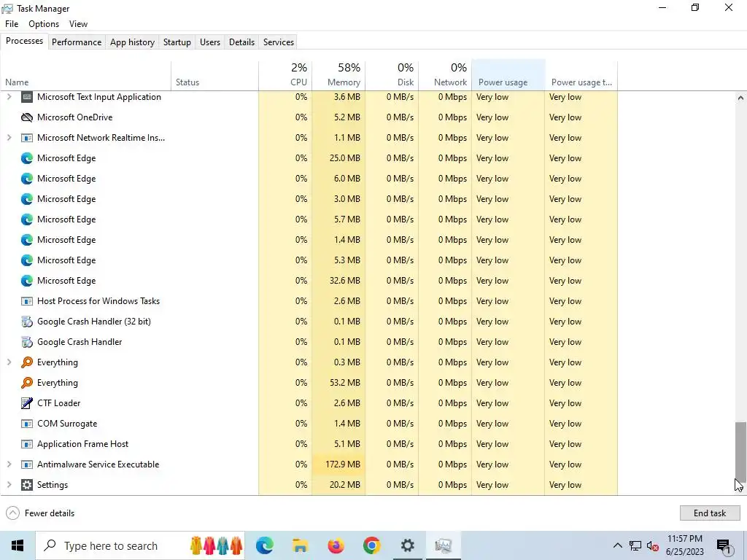Expand the Everything process with 0.3 MB
747x560 pixels.
9,362
